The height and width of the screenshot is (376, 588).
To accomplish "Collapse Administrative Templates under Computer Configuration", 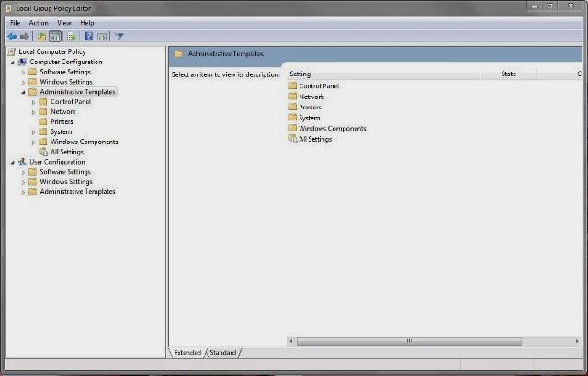I will point(23,92).
